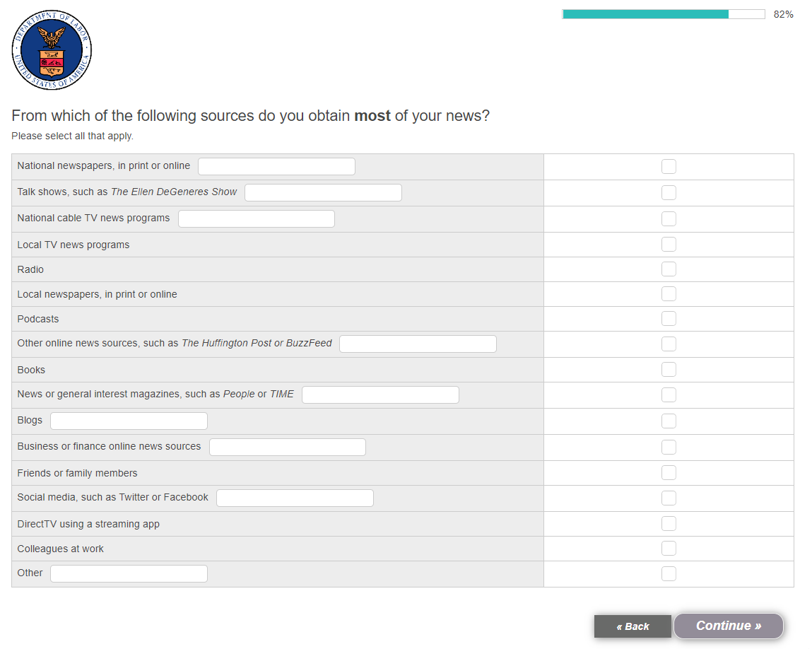Click the survey progress bar
Screen dimensions: 812x649
coord(663,14)
